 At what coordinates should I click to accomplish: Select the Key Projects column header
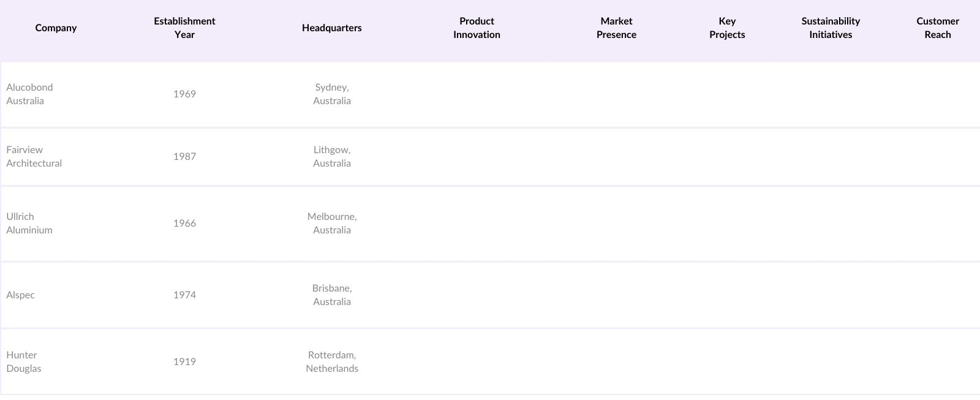727,28
